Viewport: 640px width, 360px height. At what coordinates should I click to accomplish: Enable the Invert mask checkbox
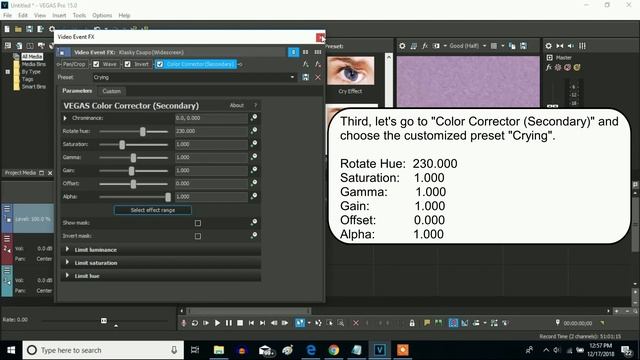(198, 236)
